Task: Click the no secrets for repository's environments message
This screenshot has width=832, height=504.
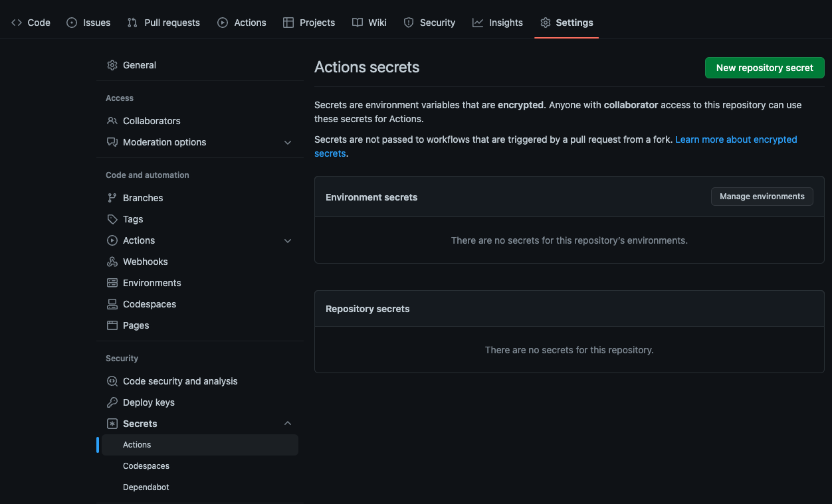Action: (570, 240)
